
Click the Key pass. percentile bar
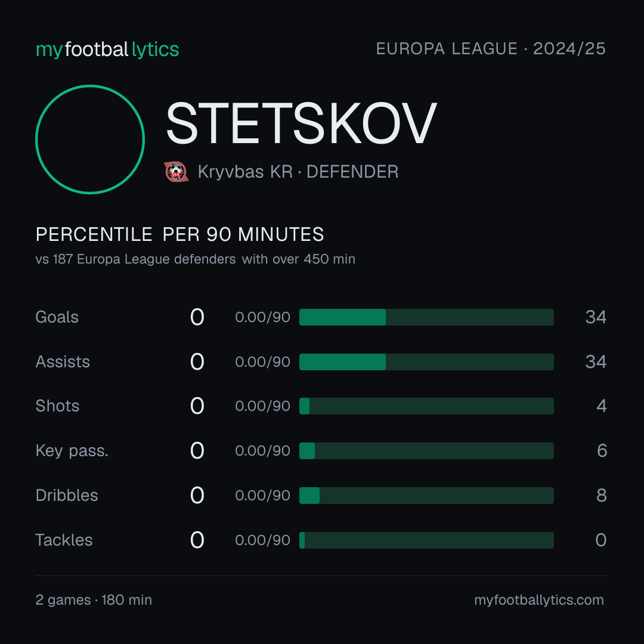point(426,451)
